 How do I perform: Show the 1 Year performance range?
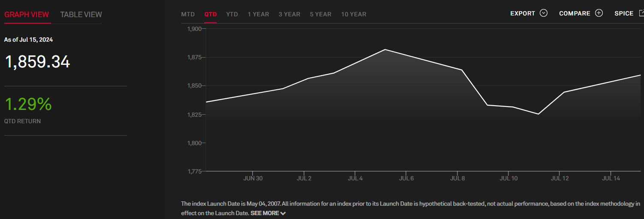[x=258, y=14]
